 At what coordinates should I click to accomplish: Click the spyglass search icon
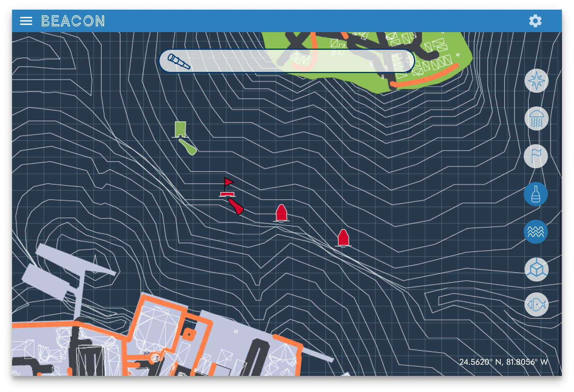pyautogui.click(x=178, y=61)
